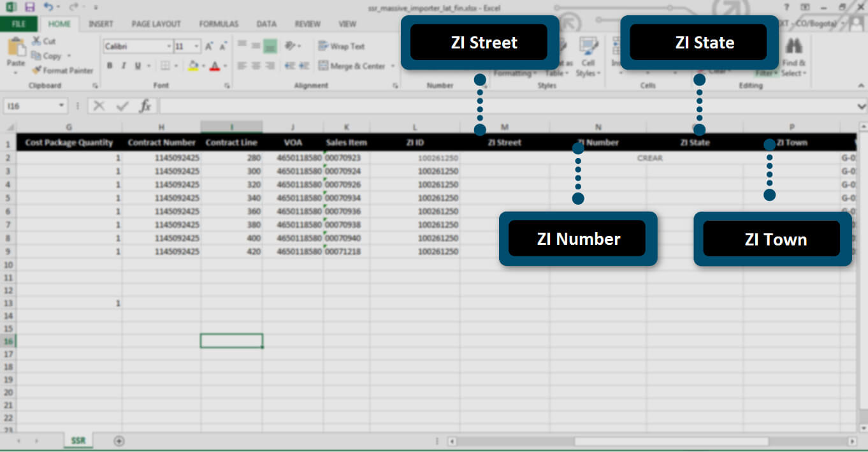868x452 pixels.
Task: Click the Merge & Center button
Action: (353, 66)
